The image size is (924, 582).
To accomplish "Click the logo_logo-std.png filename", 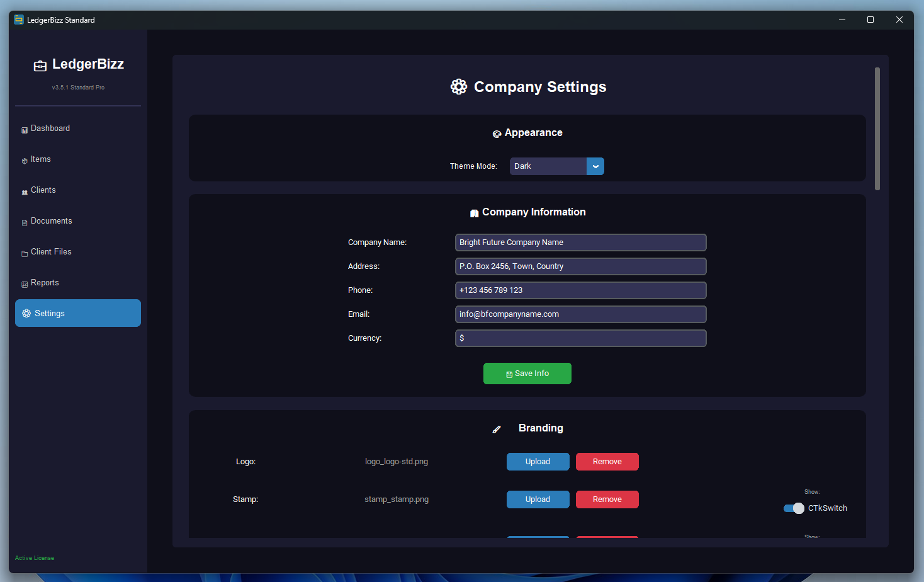I will (397, 462).
